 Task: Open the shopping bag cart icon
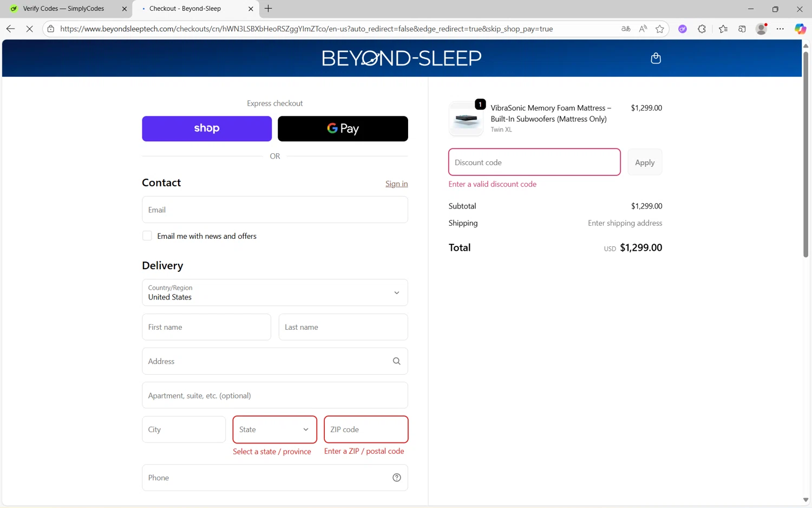(656, 58)
